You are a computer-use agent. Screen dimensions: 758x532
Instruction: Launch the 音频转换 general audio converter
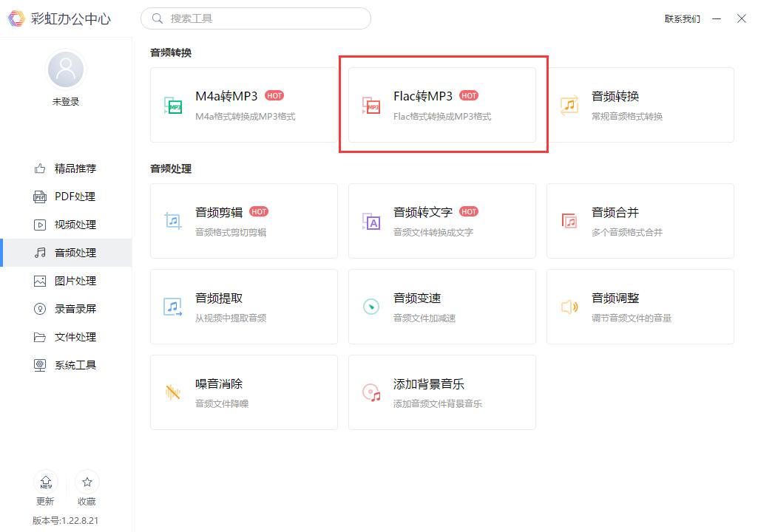(640, 105)
